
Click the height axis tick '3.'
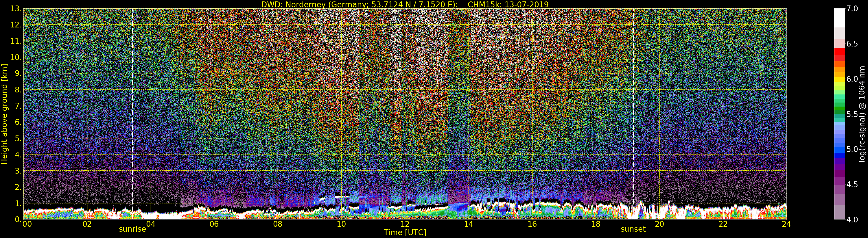(18, 171)
